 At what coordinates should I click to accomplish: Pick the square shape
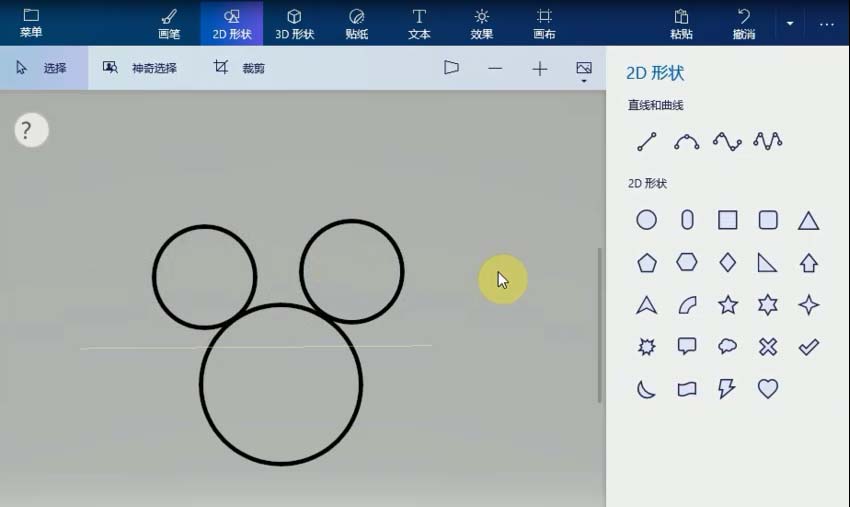727,220
